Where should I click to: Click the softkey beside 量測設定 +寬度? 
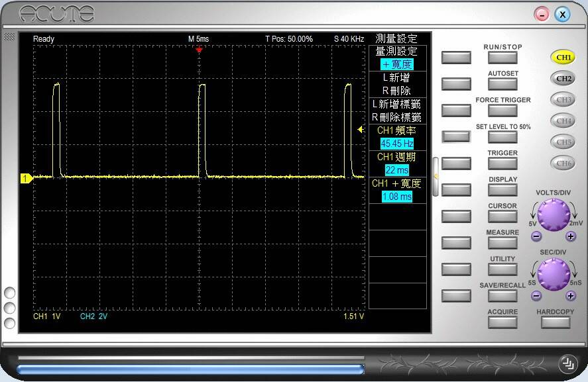(x=456, y=58)
